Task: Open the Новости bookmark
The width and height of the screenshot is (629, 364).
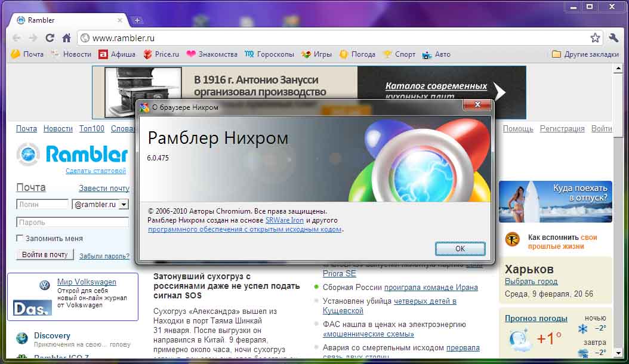Action: [72, 54]
